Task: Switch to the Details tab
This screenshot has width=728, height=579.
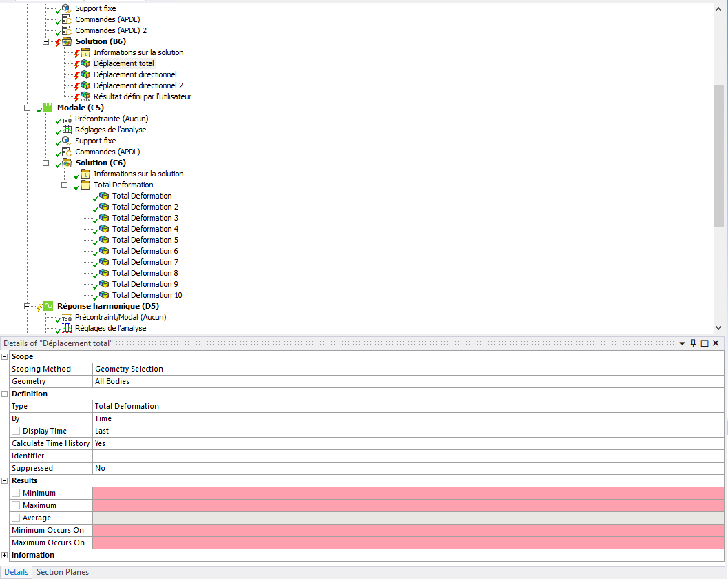Action: click(17, 572)
